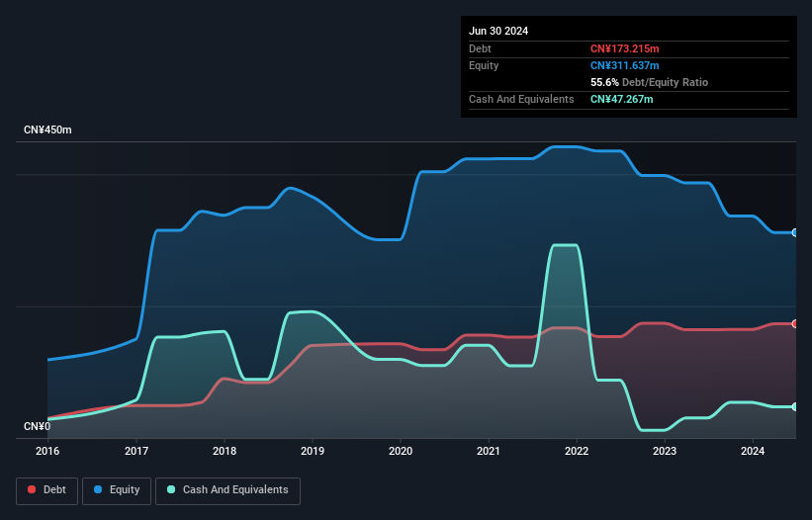Click the CN¥311.637m equity value
812x520 pixels.
[624, 65]
